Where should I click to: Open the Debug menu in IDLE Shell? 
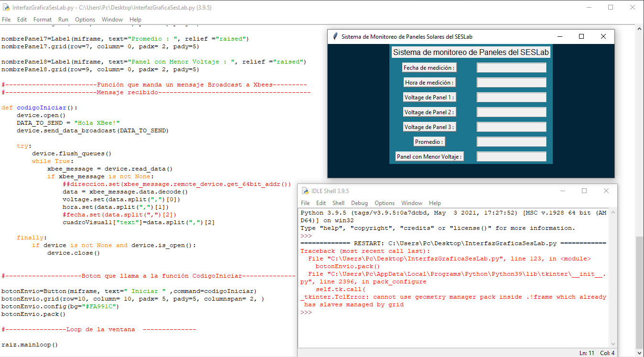[360, 203]
